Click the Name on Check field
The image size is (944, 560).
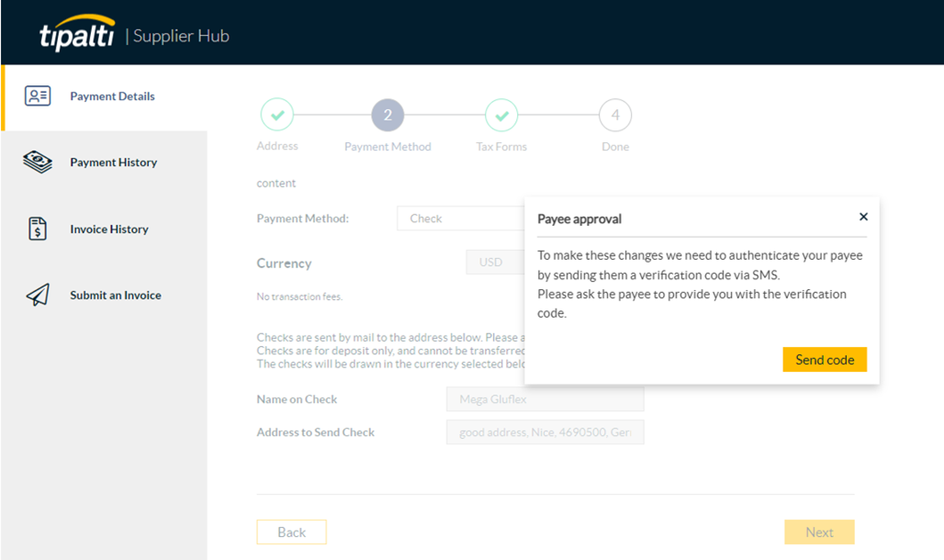pos(545,399)
